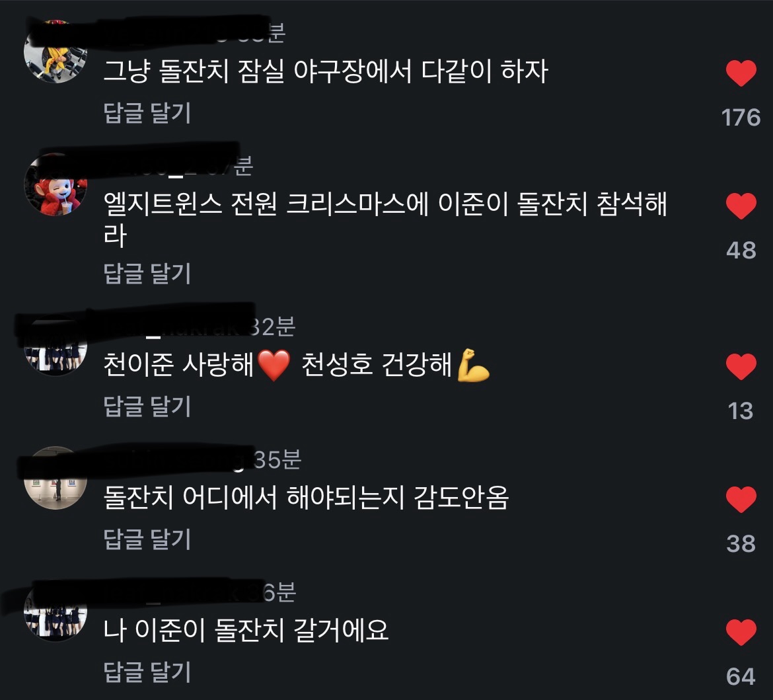Toggle the heart on the 48-like comment
This screenshot has height=700, width=773.
coord(741,206)
